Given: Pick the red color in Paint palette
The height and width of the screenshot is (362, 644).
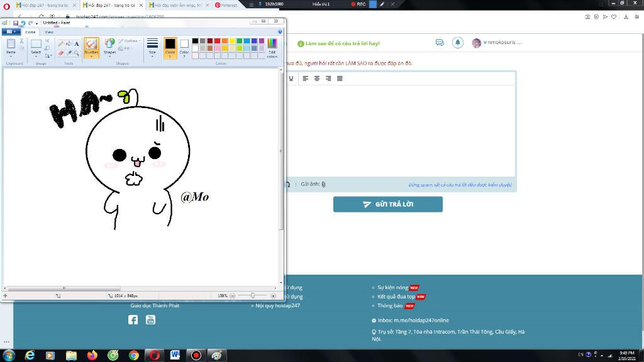Looking at the screenshot, I should 217,41.
